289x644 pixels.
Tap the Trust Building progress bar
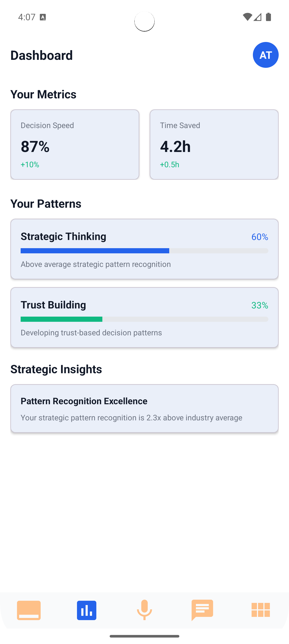click(x=144, y=319)
